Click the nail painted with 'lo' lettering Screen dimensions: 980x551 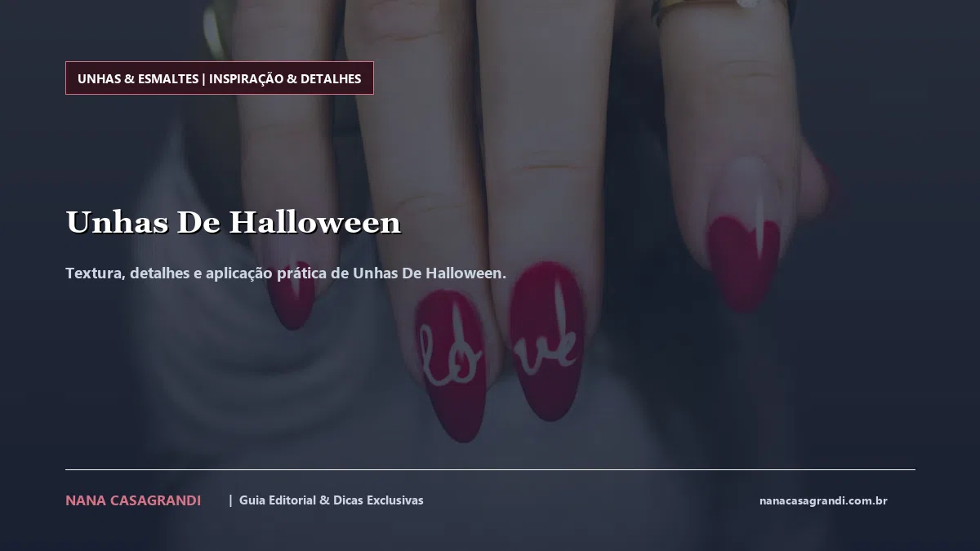click(x=452, y=365)
